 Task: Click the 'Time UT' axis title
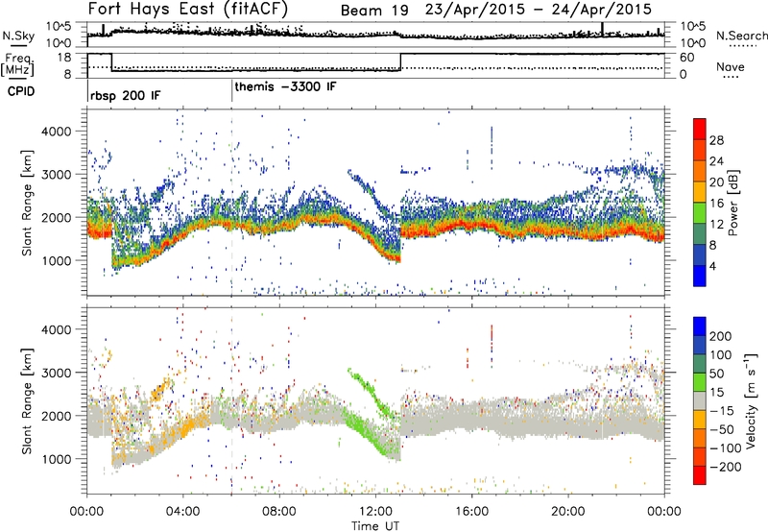tap(375, 526)
